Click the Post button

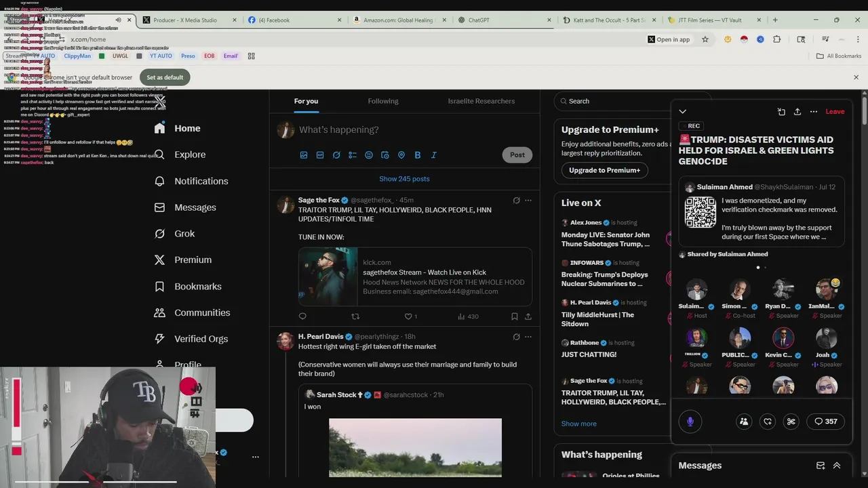click(x=517, y=155)
